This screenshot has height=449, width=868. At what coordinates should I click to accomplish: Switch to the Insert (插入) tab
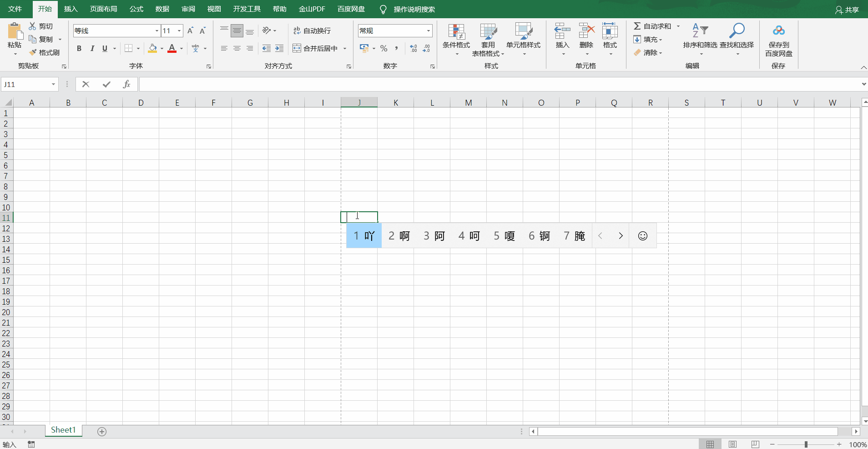(71, 9)
